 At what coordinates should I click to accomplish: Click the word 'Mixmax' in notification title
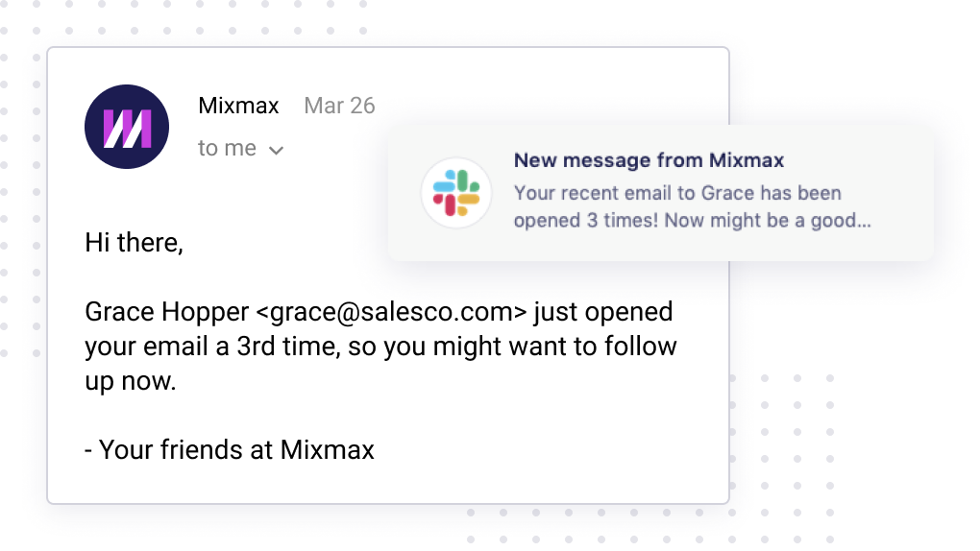tap(747, 160)
